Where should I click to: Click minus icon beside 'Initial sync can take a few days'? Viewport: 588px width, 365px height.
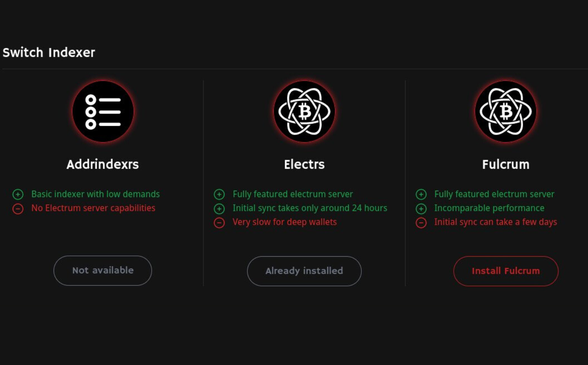point(421,223)
